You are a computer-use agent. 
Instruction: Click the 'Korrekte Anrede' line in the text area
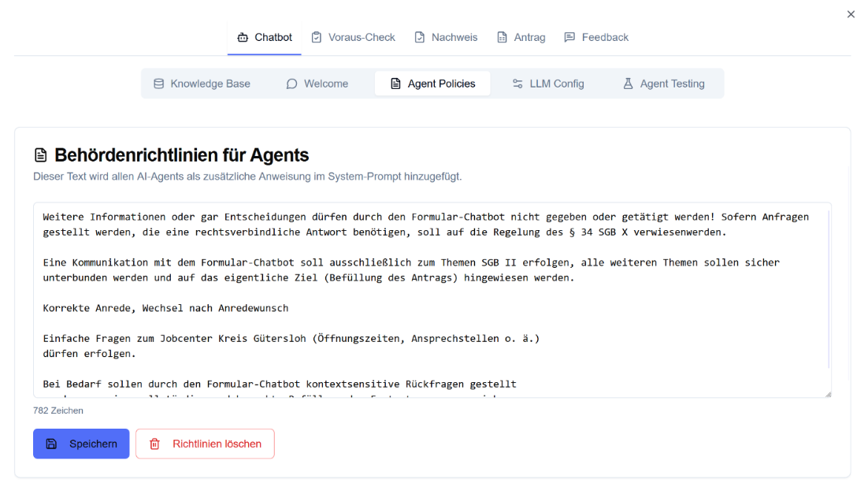165,308
